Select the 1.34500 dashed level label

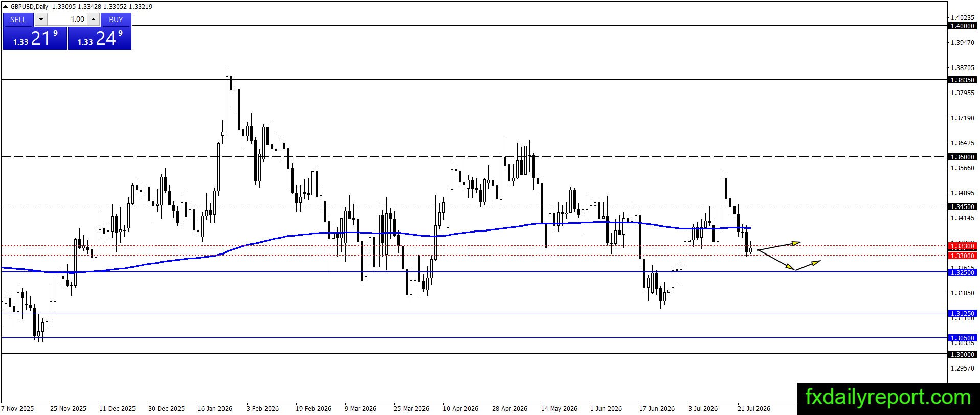[962, 206]
